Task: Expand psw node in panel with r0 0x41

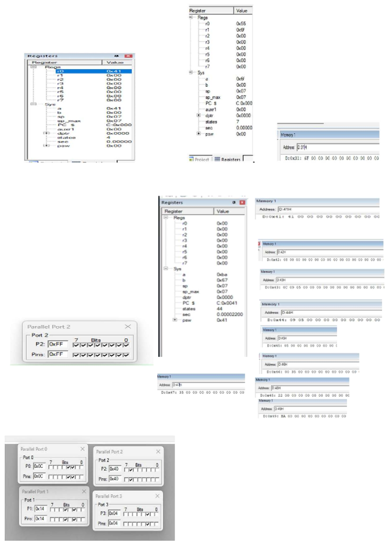Action: tap(46, 146)
